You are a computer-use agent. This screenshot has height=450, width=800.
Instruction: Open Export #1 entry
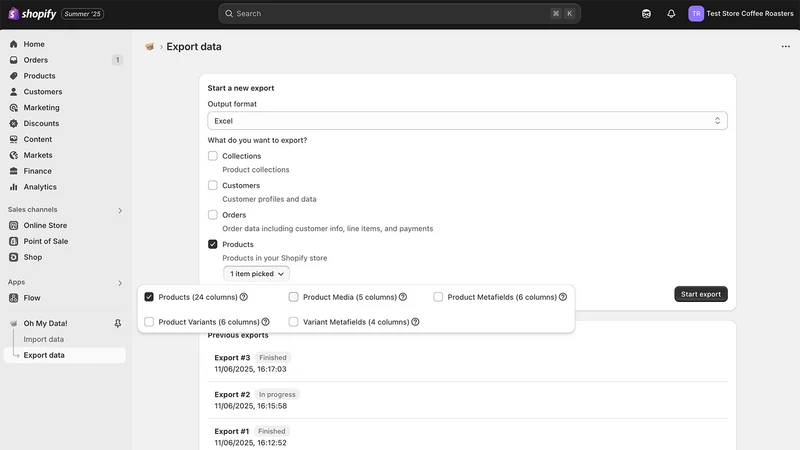point(467,437)
